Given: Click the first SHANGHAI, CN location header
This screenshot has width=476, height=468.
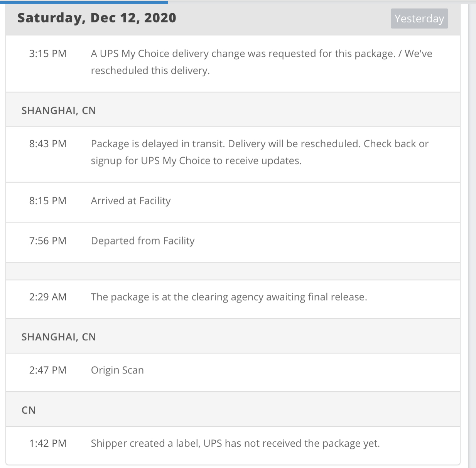Looking at the screenshot, I should click(x=59, y=111).
